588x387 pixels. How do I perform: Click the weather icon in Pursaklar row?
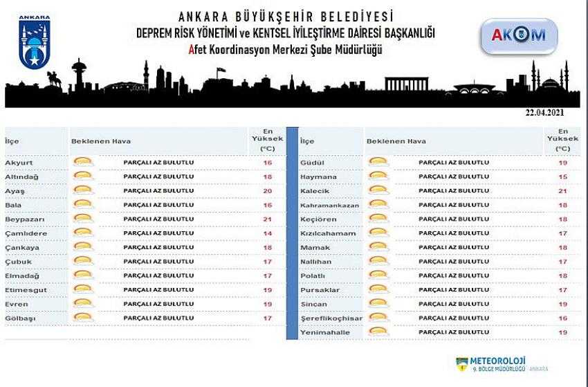coord(378,289)
